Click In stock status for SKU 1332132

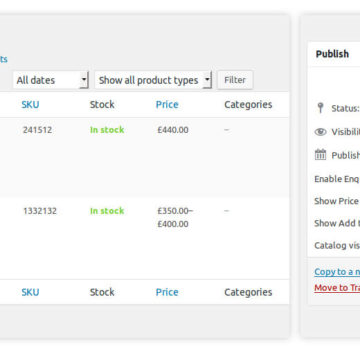(107, 211)
